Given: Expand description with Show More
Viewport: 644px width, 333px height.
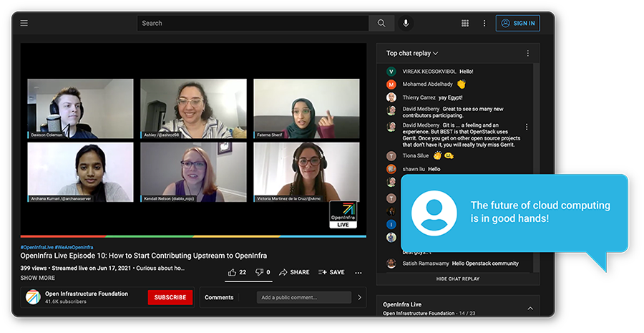Looking at the screenshot, I should click(37, 278).
